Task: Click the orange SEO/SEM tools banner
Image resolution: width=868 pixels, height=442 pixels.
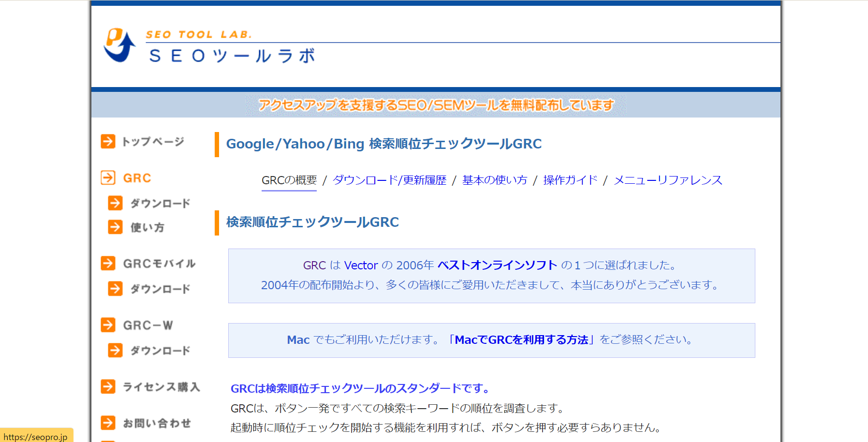Action: [x=436, y=105]
